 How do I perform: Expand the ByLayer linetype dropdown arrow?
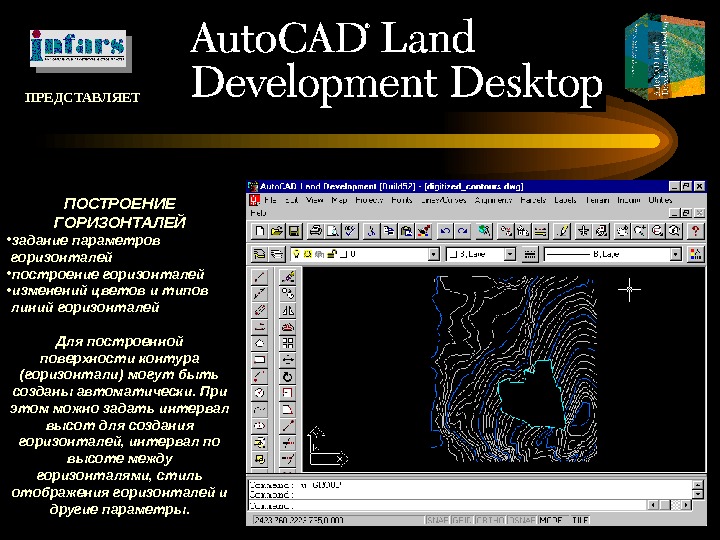675,254
